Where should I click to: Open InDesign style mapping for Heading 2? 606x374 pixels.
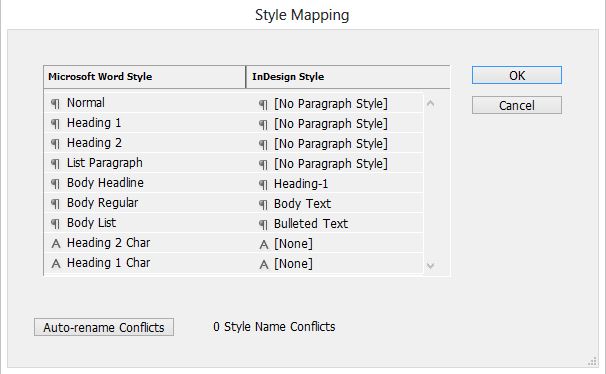click(x=331, y=144)
